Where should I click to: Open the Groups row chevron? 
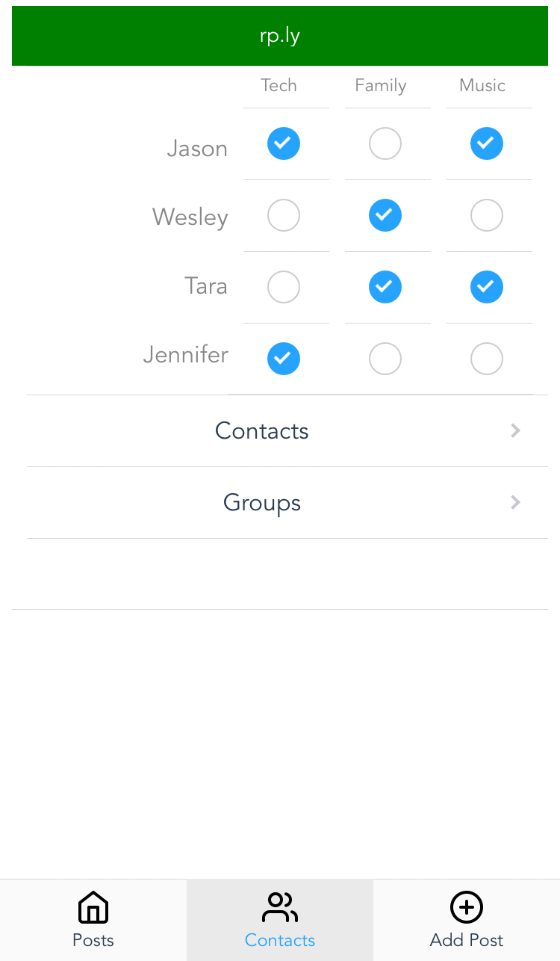[515, 502]
